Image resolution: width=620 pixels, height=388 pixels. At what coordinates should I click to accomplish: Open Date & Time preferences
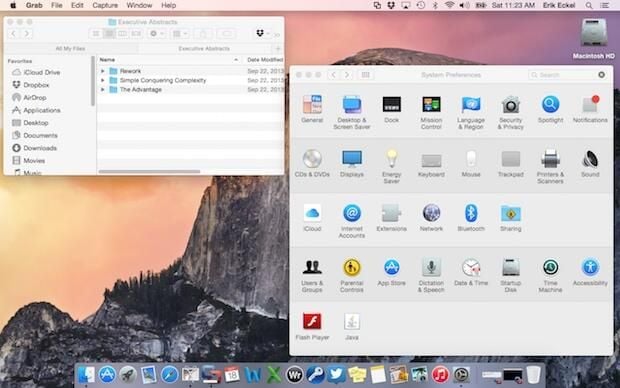[x=471, y=272]
